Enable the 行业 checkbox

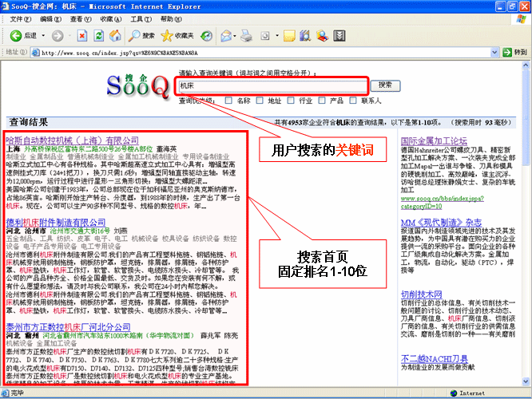click(x=291, y=101)
